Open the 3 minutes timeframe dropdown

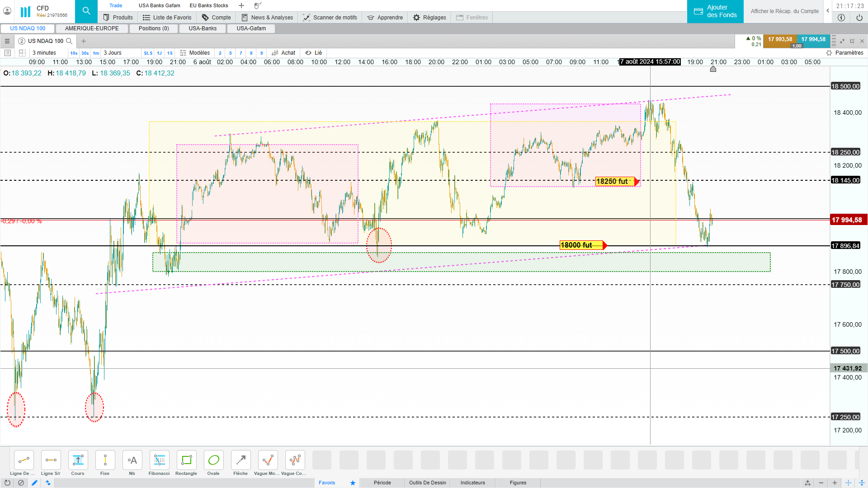(x=44, y=53)
